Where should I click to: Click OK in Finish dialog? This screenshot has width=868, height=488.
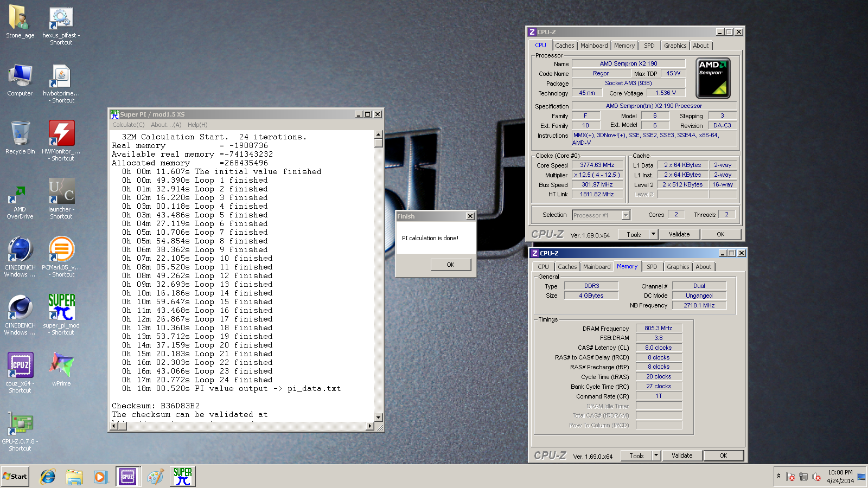[x=450, y=265]
